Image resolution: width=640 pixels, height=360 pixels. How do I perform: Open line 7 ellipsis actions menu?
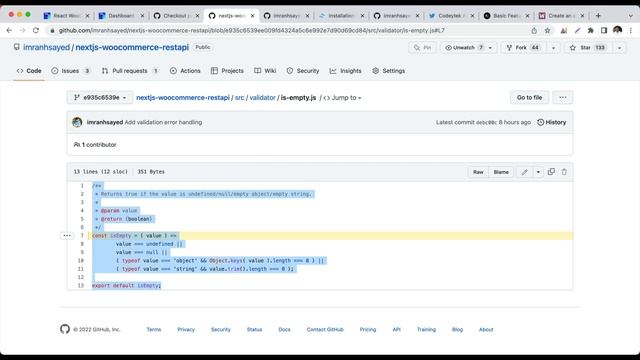67,236
